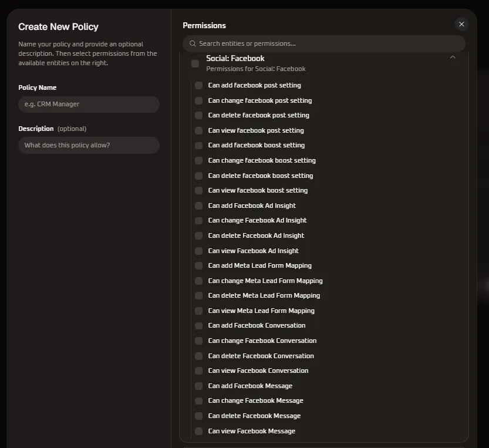
Task: Tick Can change Facebook Conversation
Action: [198, 341]
